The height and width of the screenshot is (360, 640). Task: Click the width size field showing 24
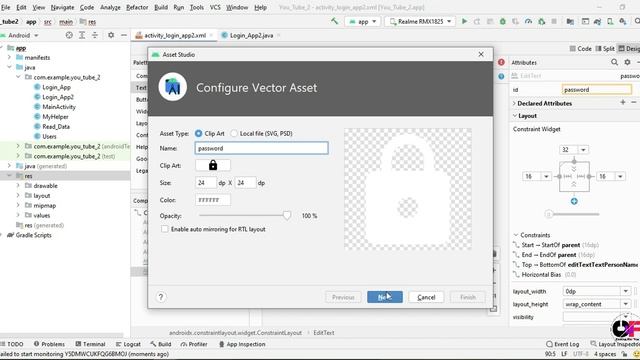pos(206,183)
